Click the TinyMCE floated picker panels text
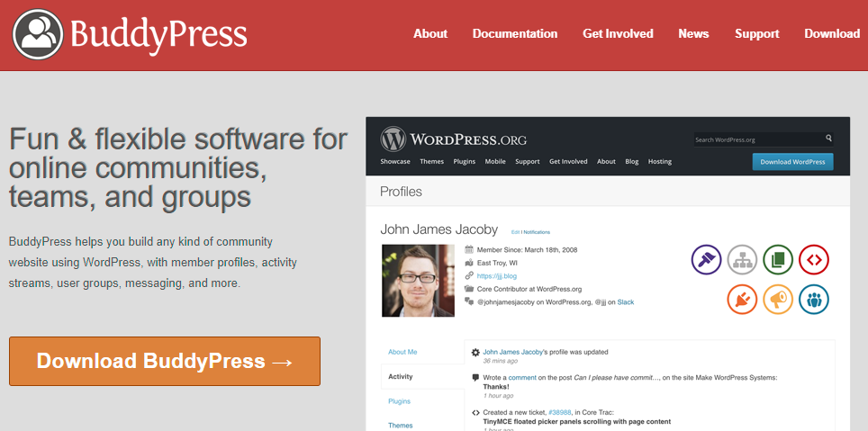Viewport: 868px width, 431px height. (x=577, y=422)
